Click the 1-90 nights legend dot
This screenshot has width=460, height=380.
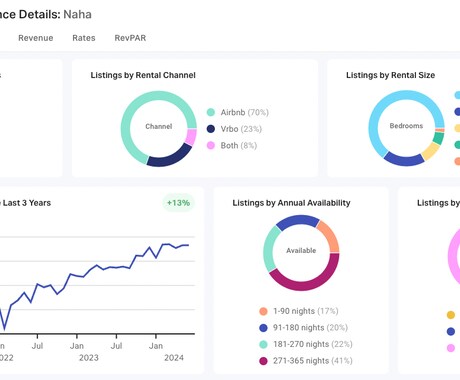tap(263, 311)
